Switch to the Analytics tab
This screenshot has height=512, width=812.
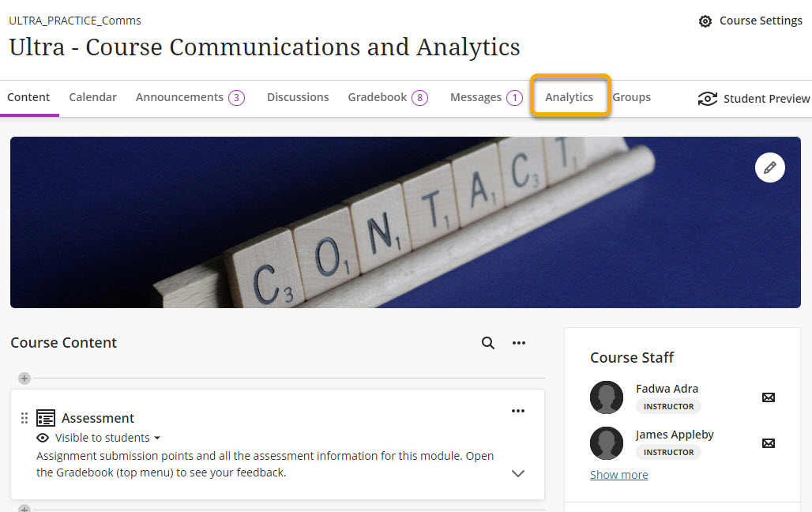click(x=569, y=97)
